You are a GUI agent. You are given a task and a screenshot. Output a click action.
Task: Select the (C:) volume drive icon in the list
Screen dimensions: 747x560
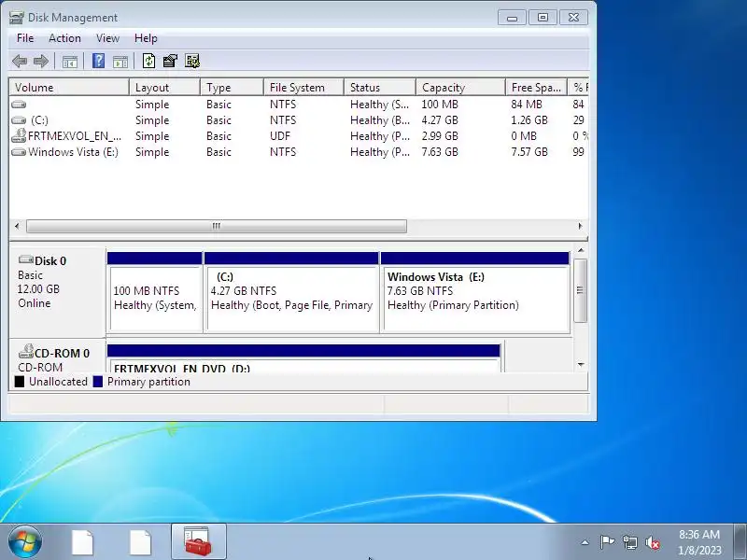coord(19,120)
